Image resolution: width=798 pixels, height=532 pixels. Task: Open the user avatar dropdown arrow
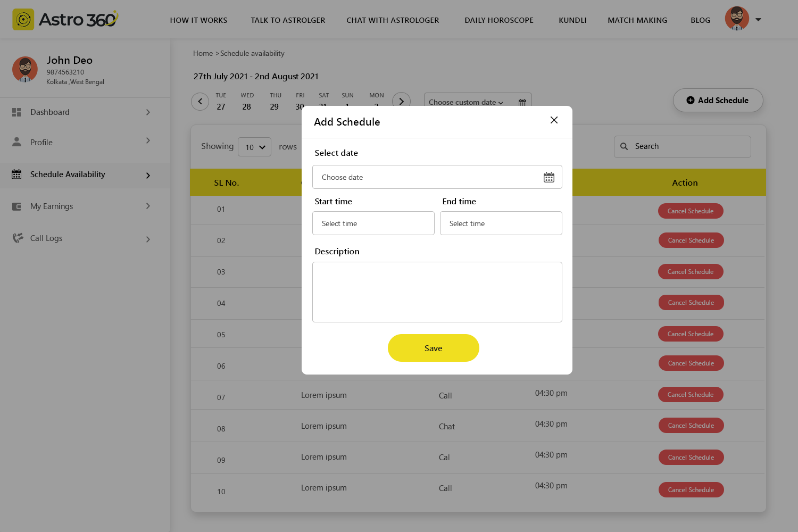click(x=758, y=20)
